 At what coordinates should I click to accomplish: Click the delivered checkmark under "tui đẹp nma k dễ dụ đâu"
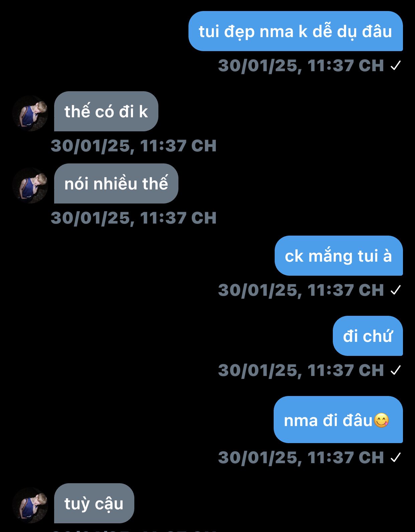pyautogui.click(x=396, y=65)
